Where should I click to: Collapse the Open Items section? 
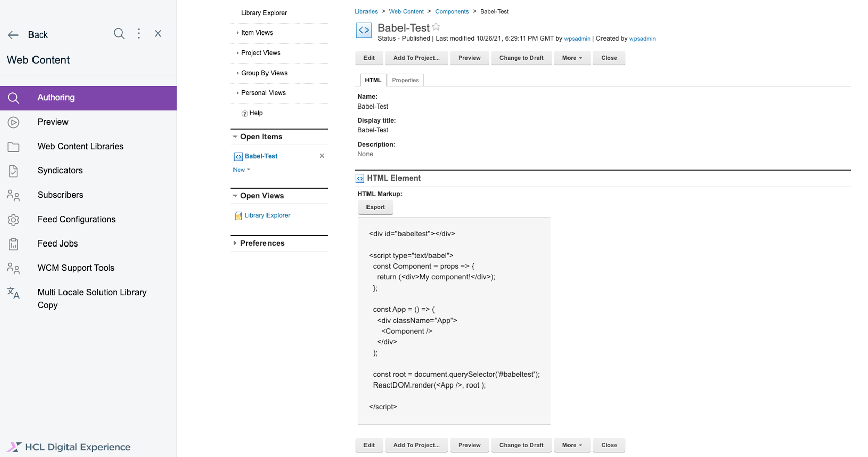point(235,137)
